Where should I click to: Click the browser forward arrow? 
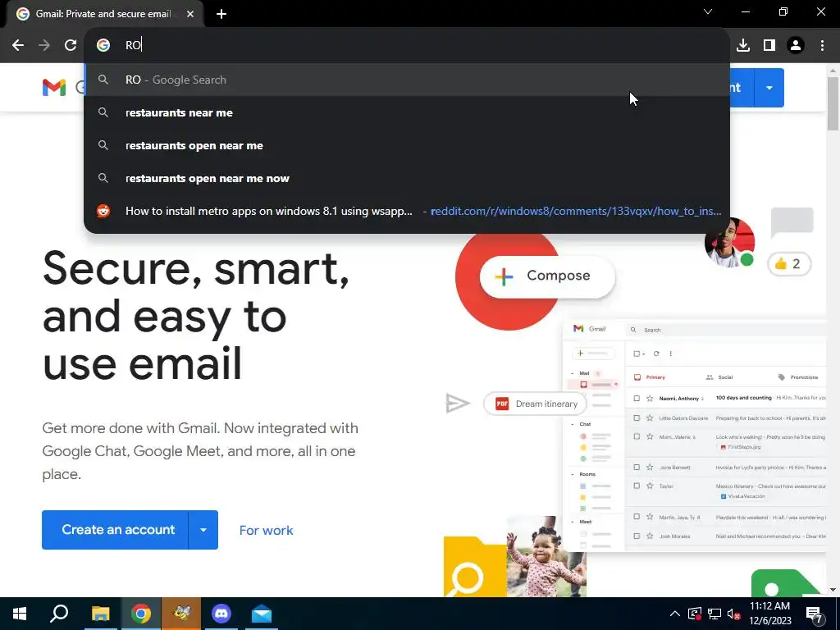[44, 45]
